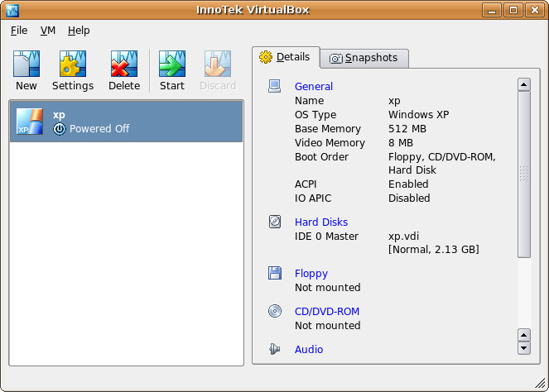
Task: Click the Hard Disks section drive icon
Action: click(275, 222)
